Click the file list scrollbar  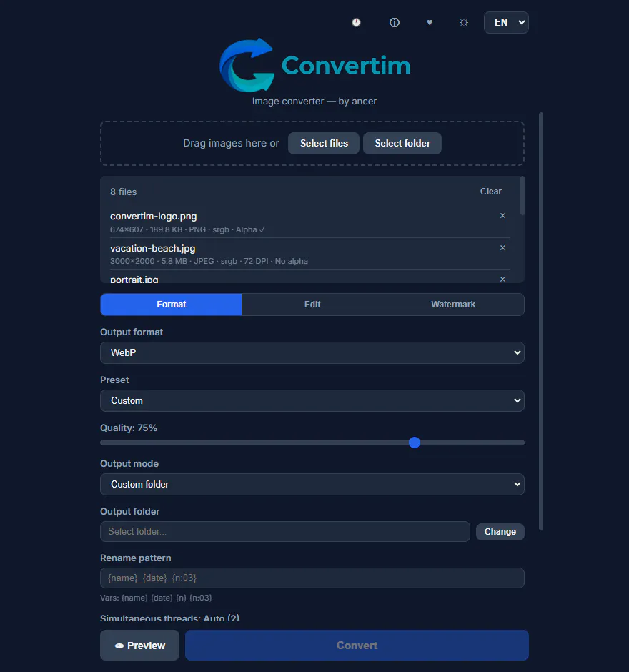point(522,195)
